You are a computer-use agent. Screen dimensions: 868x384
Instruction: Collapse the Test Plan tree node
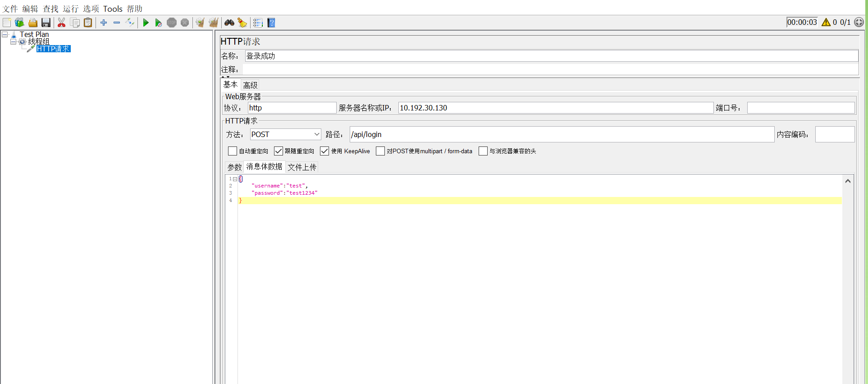coord(5,34)
